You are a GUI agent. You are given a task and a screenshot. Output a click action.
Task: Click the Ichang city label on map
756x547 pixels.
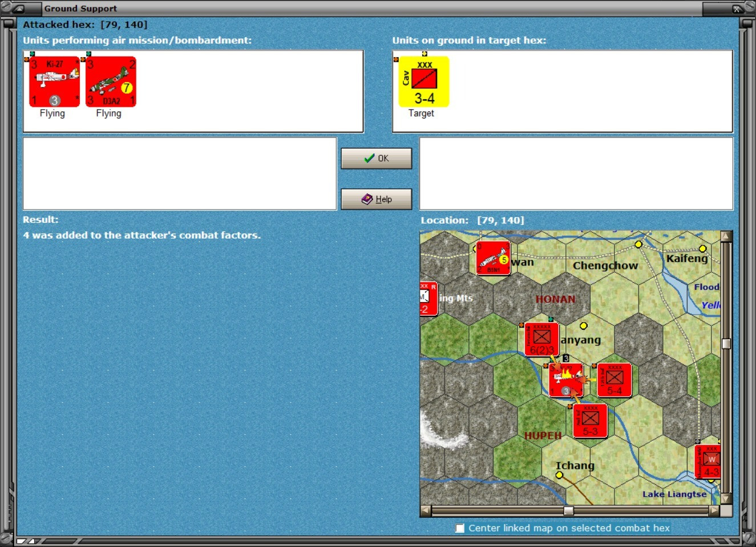pos(575,466)
